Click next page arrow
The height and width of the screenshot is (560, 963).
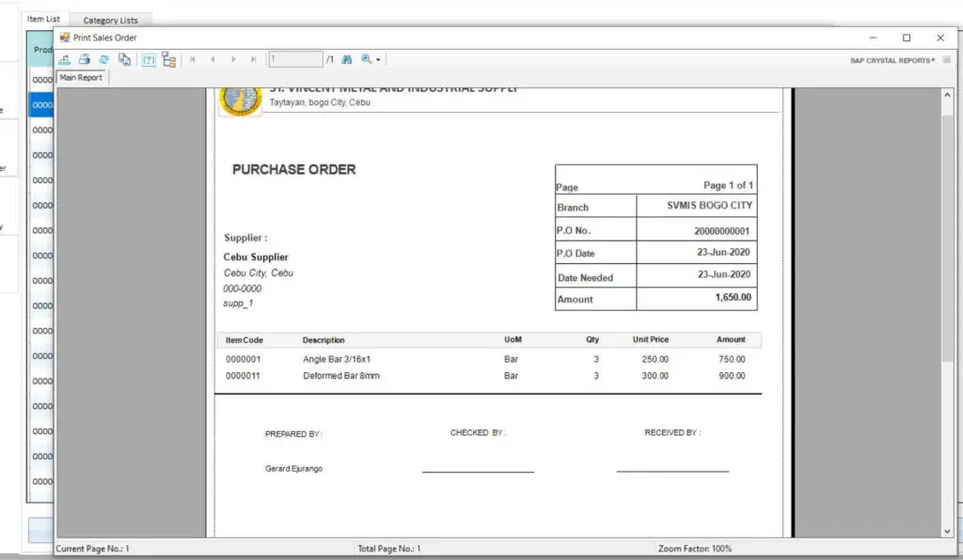coord(233,59)
